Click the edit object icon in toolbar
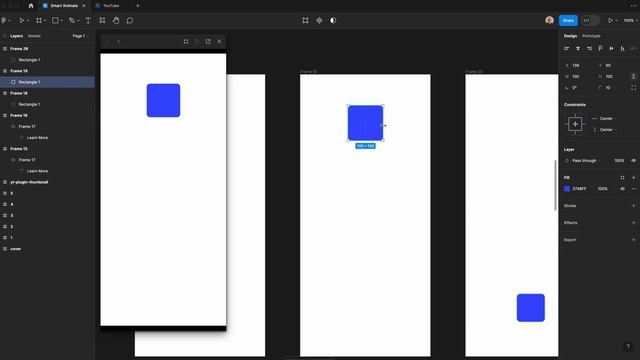The height and width of the screenshot is (360, 640). pyautogui.click(x=305, y=20)
